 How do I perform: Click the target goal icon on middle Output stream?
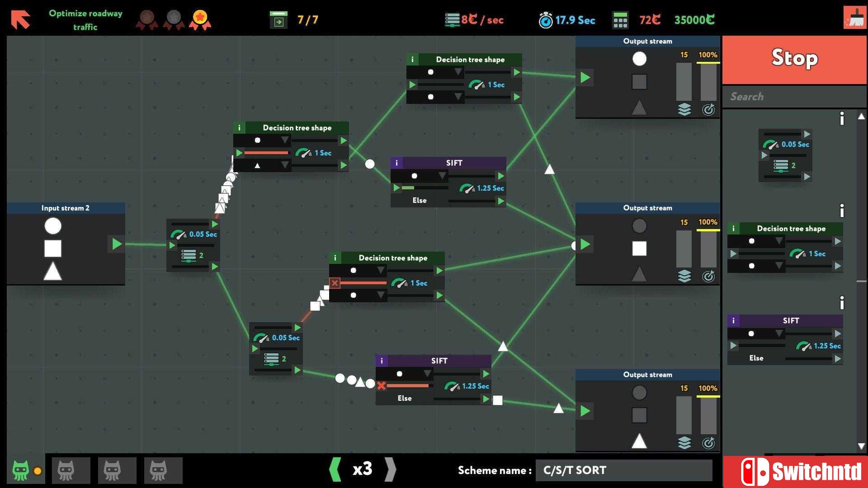708,277
